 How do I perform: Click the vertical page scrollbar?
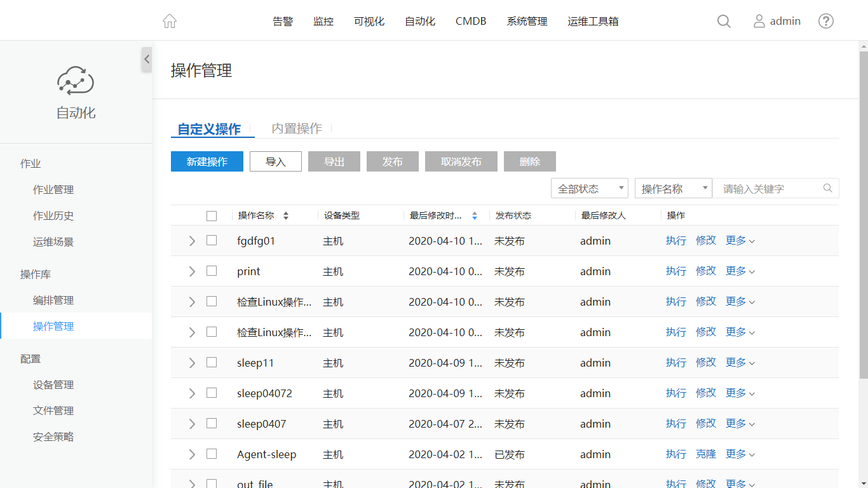click(x=863, y=210)
